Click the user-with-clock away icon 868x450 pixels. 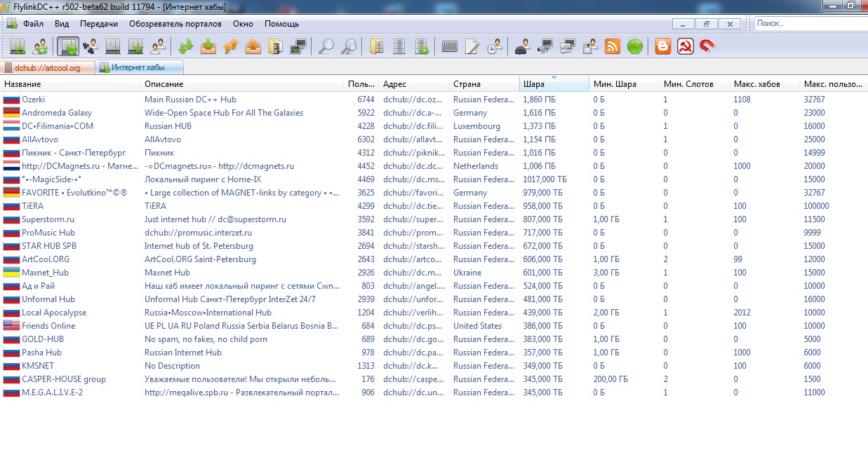pos(495,47)
